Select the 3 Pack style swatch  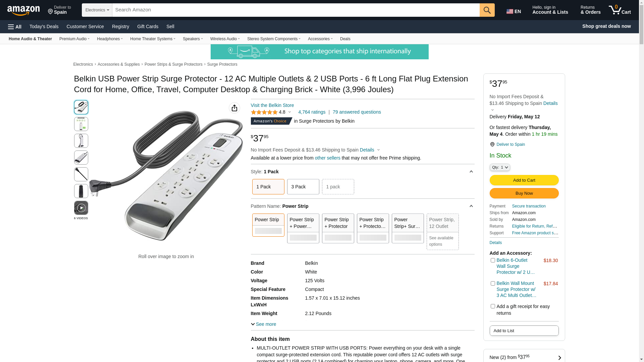tap(303, 187)
